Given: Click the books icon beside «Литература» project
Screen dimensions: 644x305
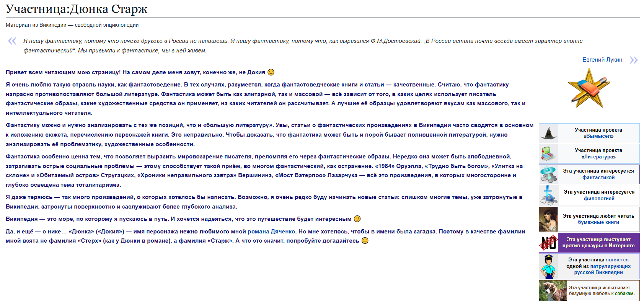Looking at the screenshot, I should click(548, 153).
